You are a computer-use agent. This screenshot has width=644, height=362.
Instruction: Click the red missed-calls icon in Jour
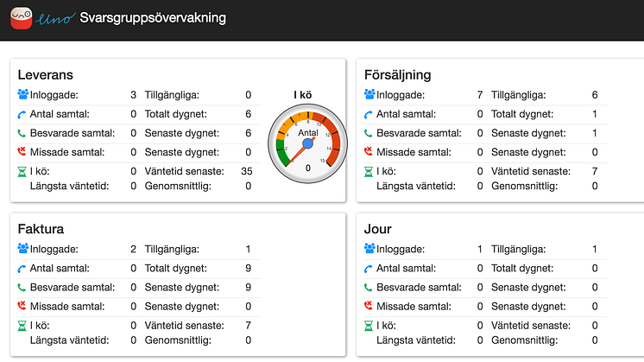coord(369,307)
